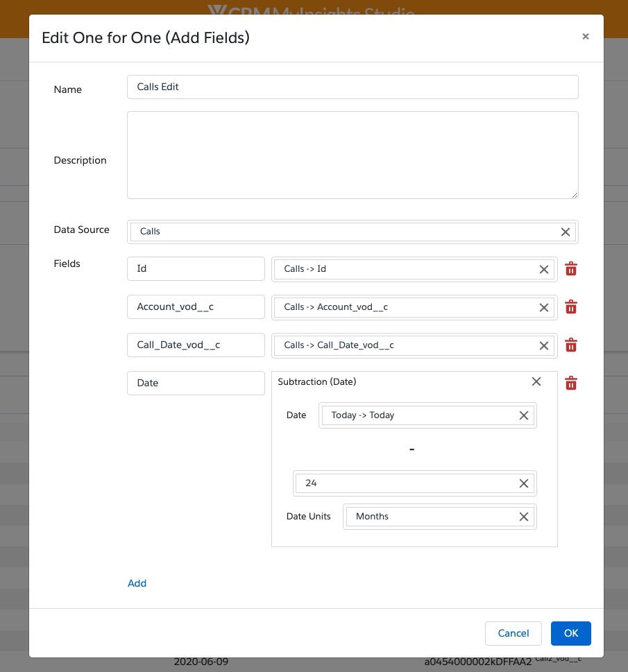Close the Edit One for One dialog
Viewport: 628px width, 672px height.
click(x=586, y=37)
